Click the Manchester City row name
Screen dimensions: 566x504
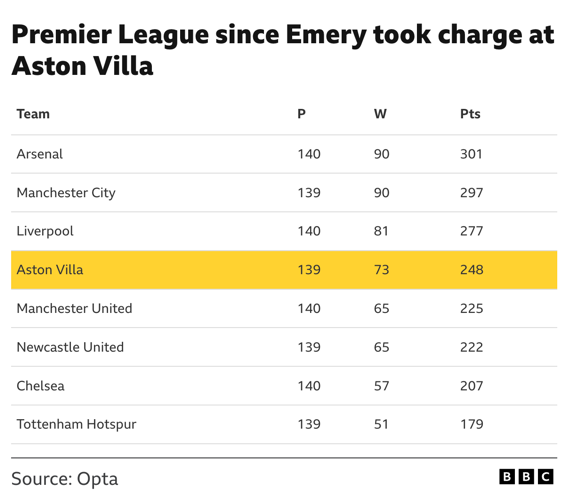(66, 193)
